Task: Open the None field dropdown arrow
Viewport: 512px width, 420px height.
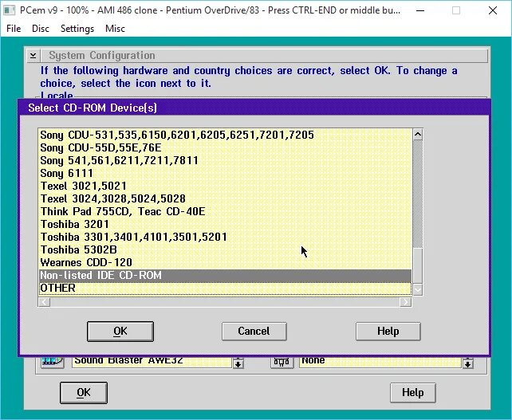Action: pos(467,363)
